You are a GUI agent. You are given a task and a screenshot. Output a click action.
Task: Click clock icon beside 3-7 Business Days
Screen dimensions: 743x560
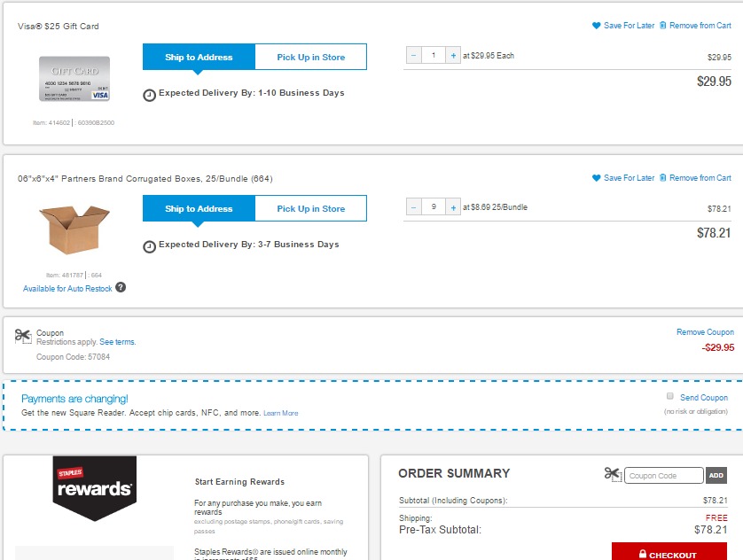[x=149, y=246]
